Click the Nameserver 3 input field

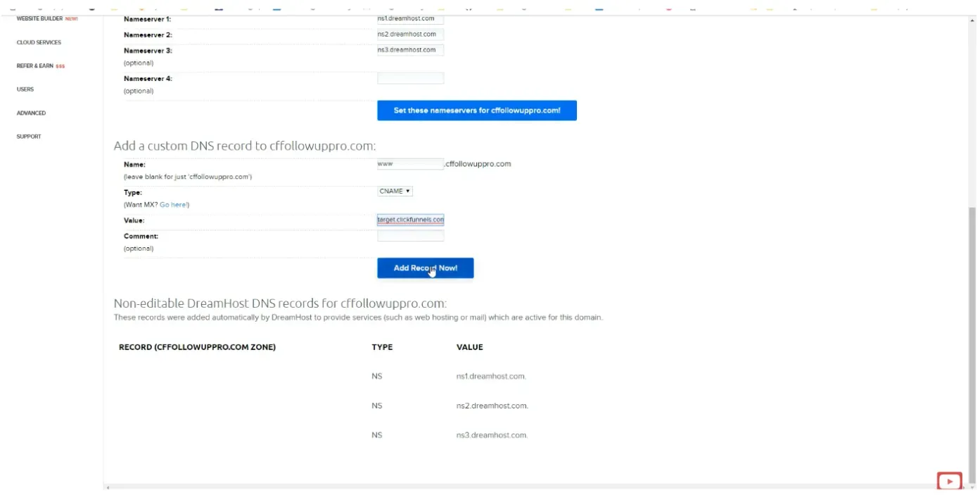coord(410,50)
